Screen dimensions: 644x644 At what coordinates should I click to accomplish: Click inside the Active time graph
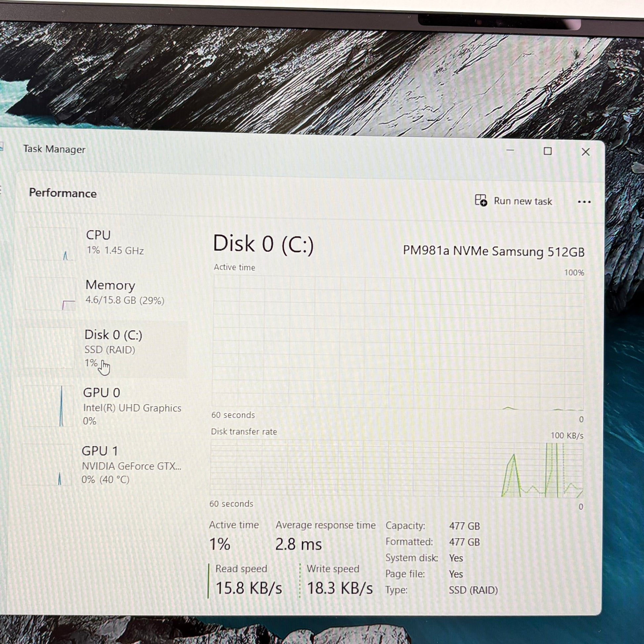[x=398, y=343]
